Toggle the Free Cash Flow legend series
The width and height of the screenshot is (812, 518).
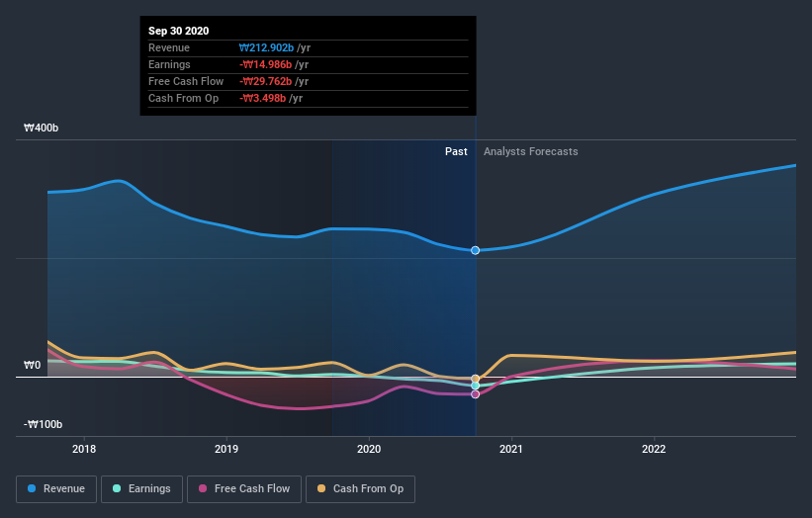[244, 489]
